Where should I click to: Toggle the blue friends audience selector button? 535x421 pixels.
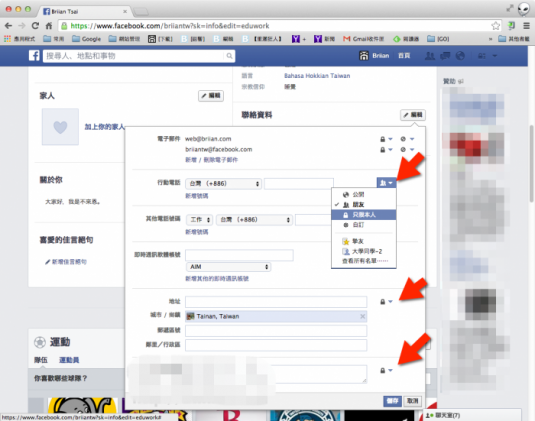point(386,183)
